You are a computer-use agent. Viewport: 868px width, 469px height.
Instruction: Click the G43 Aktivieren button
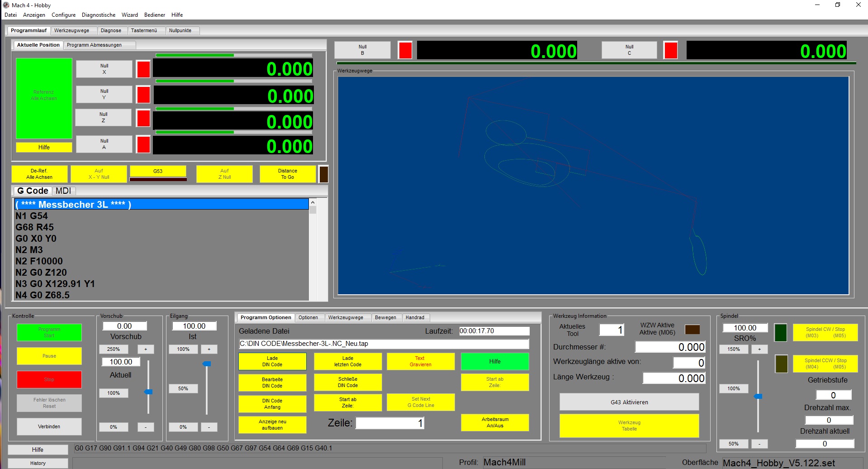[x=629, y=402]
